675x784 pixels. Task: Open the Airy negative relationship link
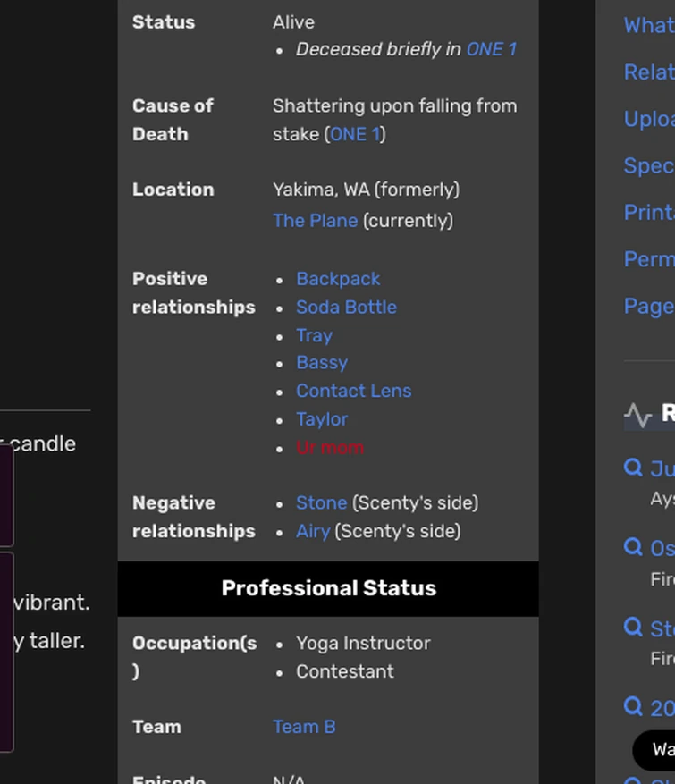tap(313, 531)
